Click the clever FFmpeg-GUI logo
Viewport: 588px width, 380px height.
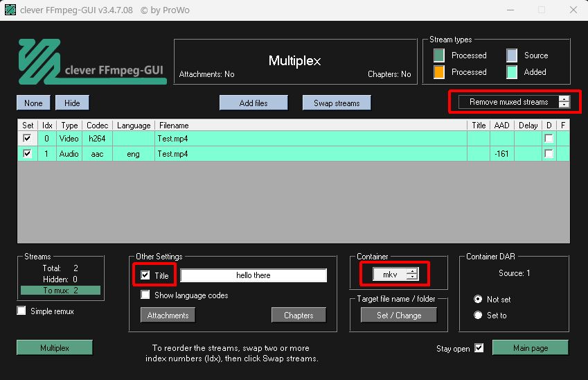point(92,62)
